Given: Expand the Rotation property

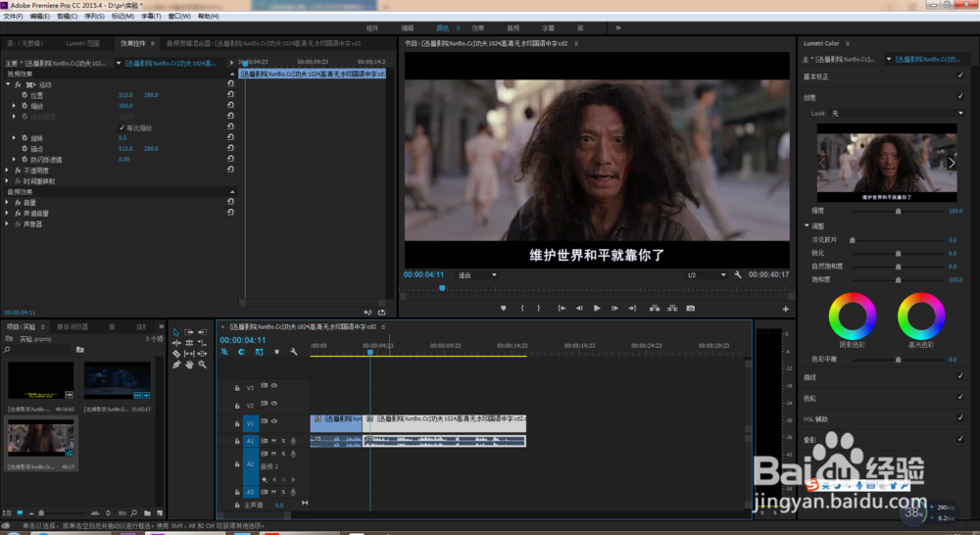Looking at the screenshot, I should pos(14,137).
